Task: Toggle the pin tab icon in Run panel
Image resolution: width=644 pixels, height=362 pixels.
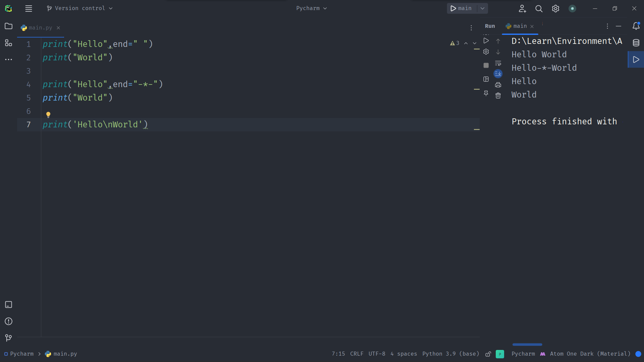Action: click(486, 93)
